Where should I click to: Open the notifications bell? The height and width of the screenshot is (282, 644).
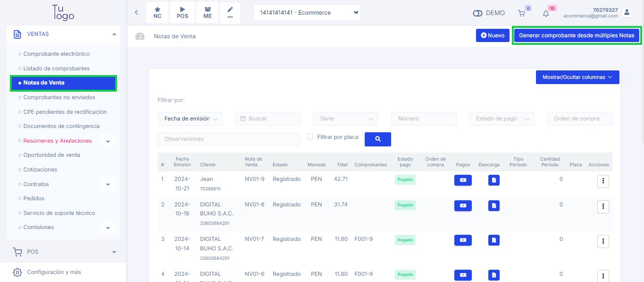(546, 13)
